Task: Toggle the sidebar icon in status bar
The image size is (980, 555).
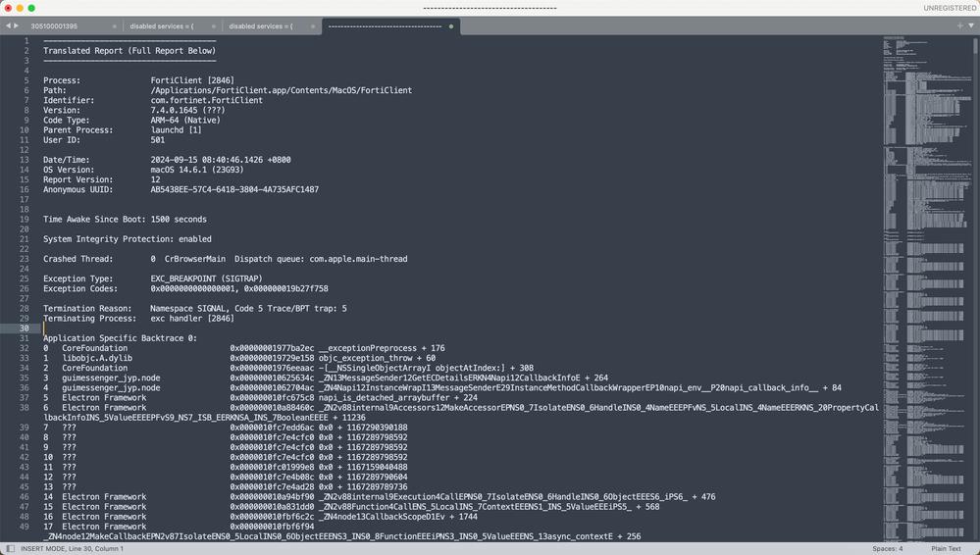Action: pyautogui.click(x=10, y=549)
